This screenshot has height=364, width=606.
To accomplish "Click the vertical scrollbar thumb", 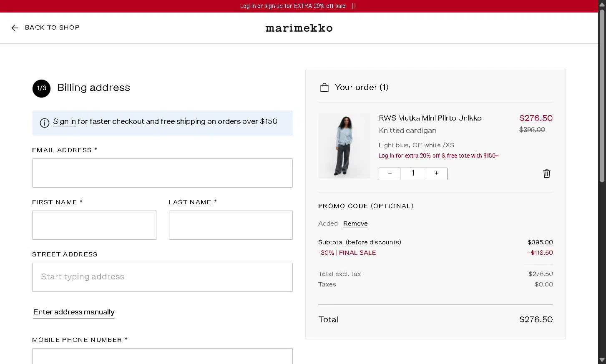I will tap(602, 96).
